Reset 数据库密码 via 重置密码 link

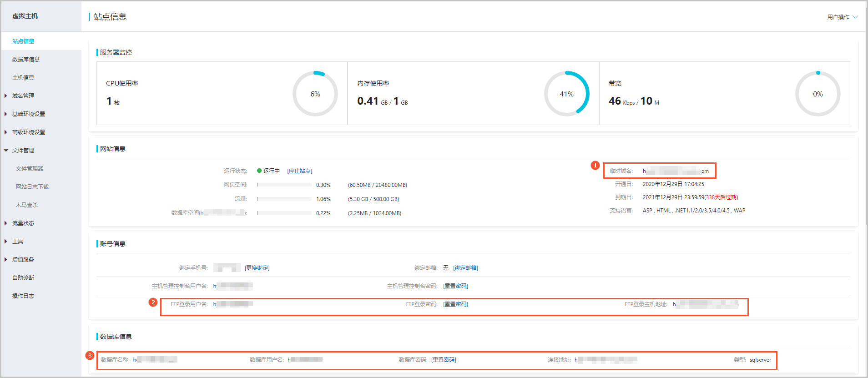(x=444, y=360)
